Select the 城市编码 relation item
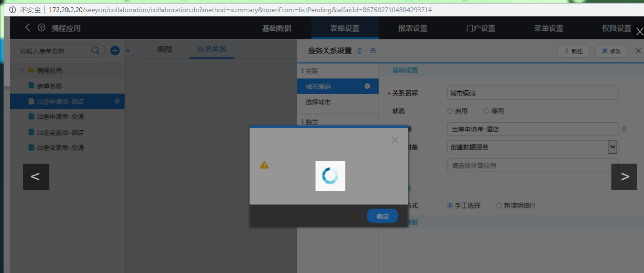The image size is (644, 273). tap(337, 86)
